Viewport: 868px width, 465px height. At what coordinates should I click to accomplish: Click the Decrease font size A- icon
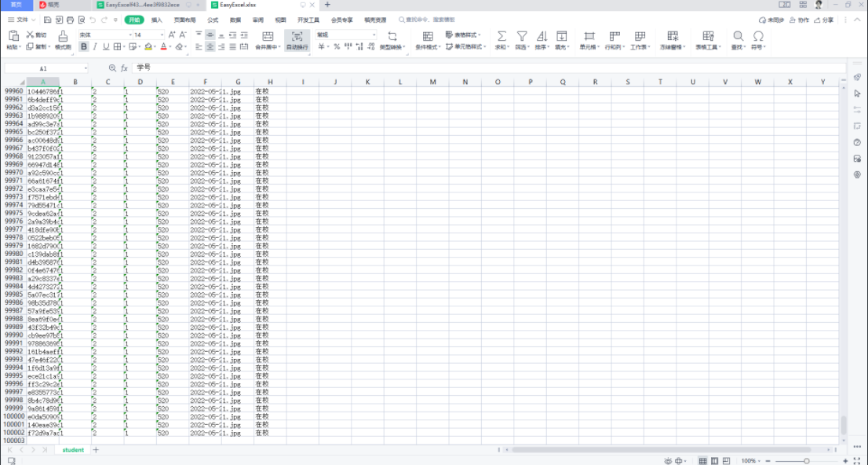tap(183, 35)
